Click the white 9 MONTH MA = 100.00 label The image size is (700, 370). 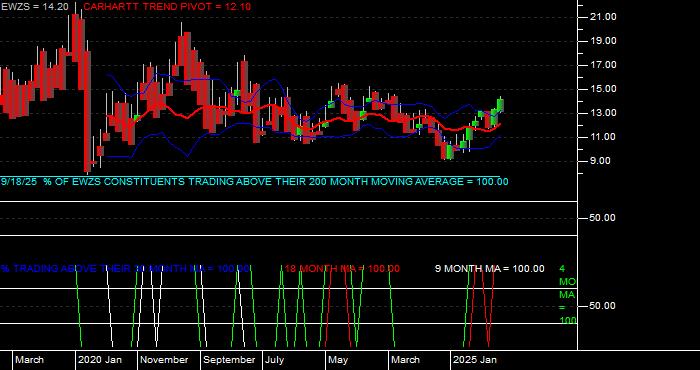click(490, 269)
